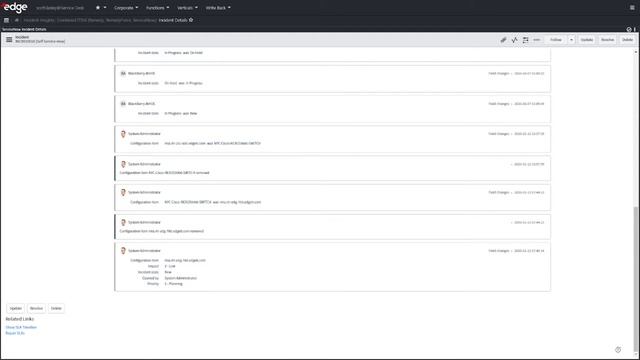This screenshot has width=640, height=360.
Task: Open the Functions menu
Action: click(158, 7)
